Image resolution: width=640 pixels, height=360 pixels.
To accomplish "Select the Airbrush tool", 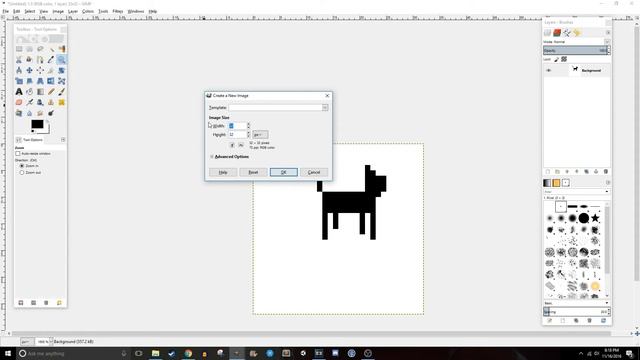I will click(x=29, y=102).
